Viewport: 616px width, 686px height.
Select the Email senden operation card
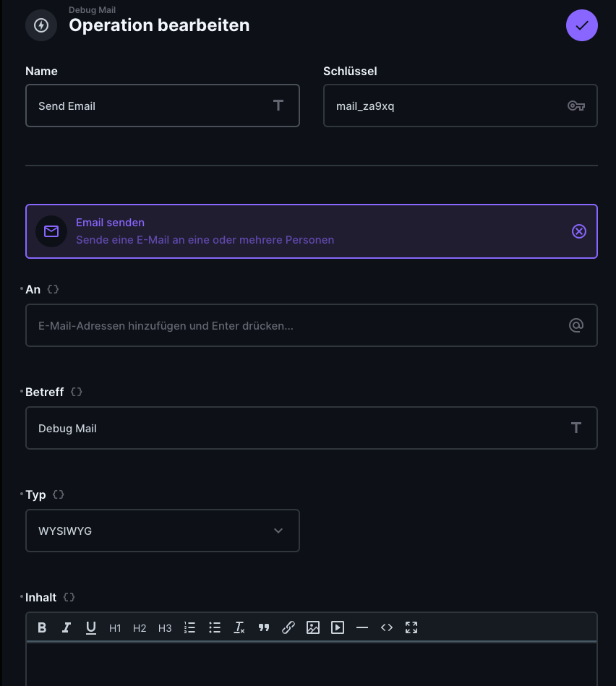click(312, 231)
